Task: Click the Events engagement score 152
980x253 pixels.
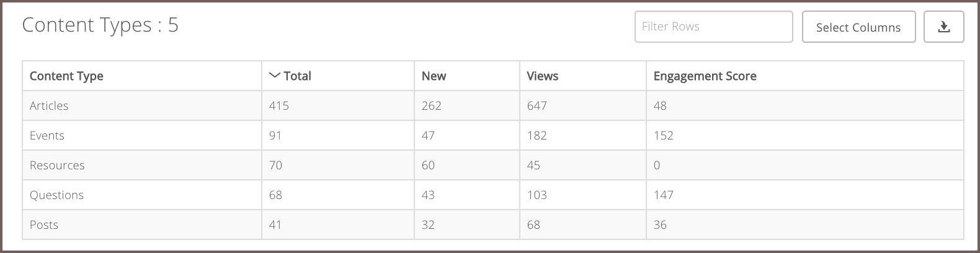Action: click(663, 135)
